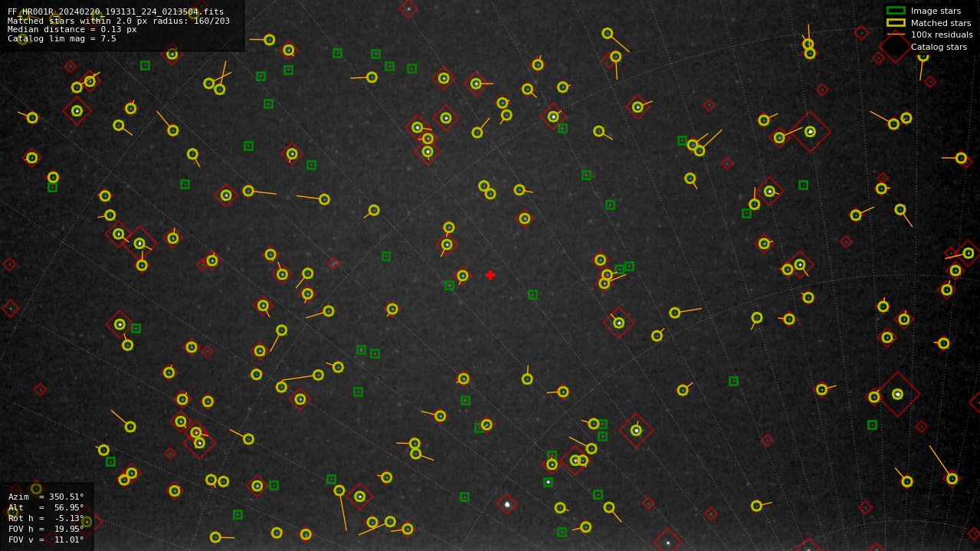Select the FITS filename text
Image resolution: width=980 pixels, height=551 pixels.
coord(116,11)
